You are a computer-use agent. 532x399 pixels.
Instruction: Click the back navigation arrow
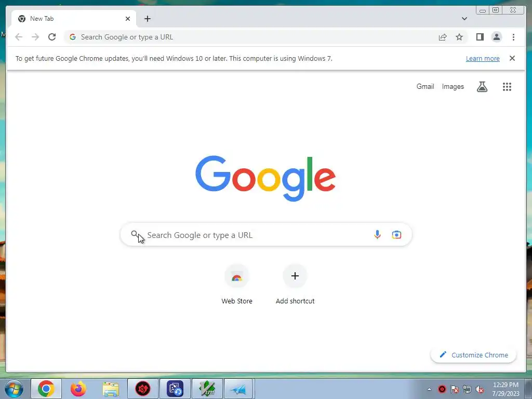pyautogui.click(x=19, y=37)
